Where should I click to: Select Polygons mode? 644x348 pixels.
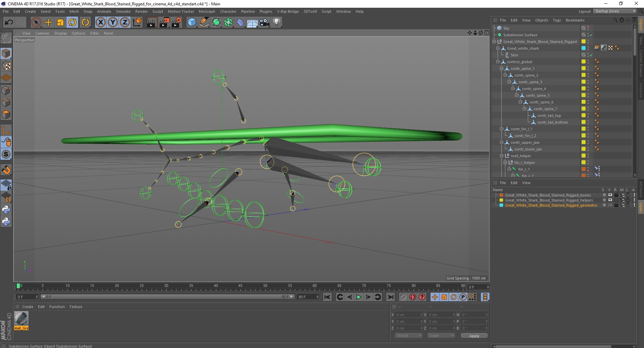tap(6, 115)
